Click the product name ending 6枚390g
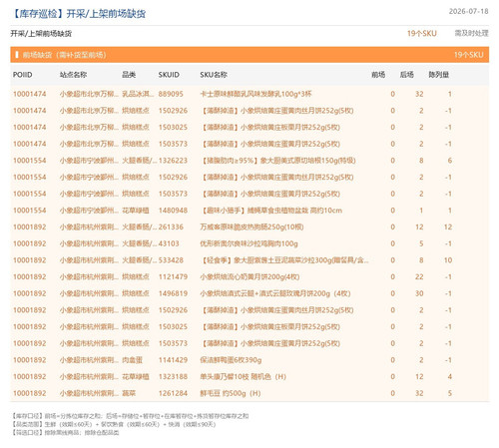Image resolution: width=499 pixels, height=448 pixels. [231, 360]
